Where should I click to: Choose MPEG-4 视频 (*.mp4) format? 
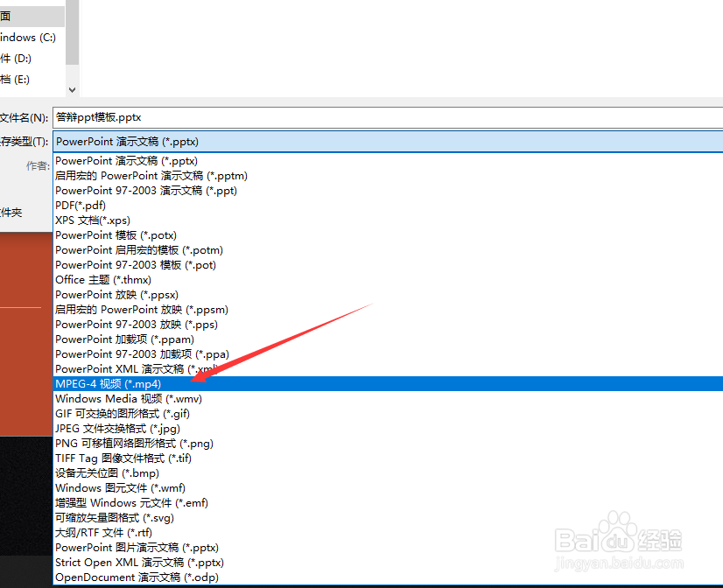(x=388, y=384)
